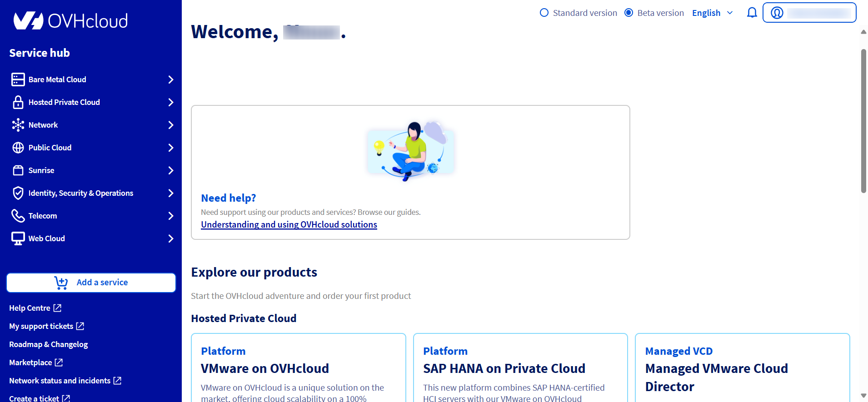This screenshot has height=402, width=868.
Task: Click the Need help? heading
Action: tap(229, 198)
